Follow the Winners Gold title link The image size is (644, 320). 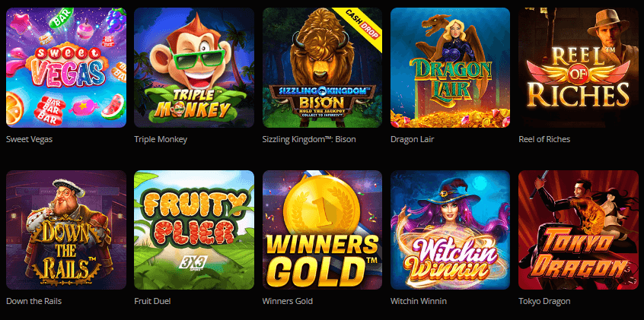point(288,301)
